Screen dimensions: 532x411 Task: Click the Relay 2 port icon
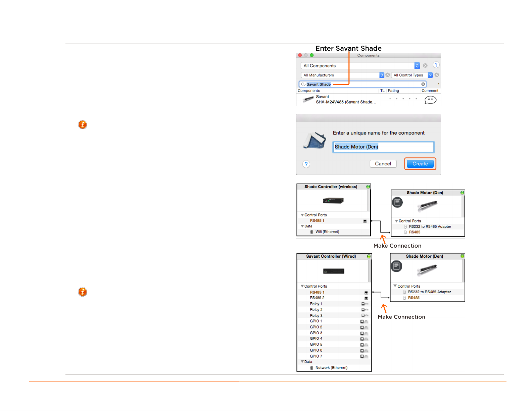click(365, 310)
